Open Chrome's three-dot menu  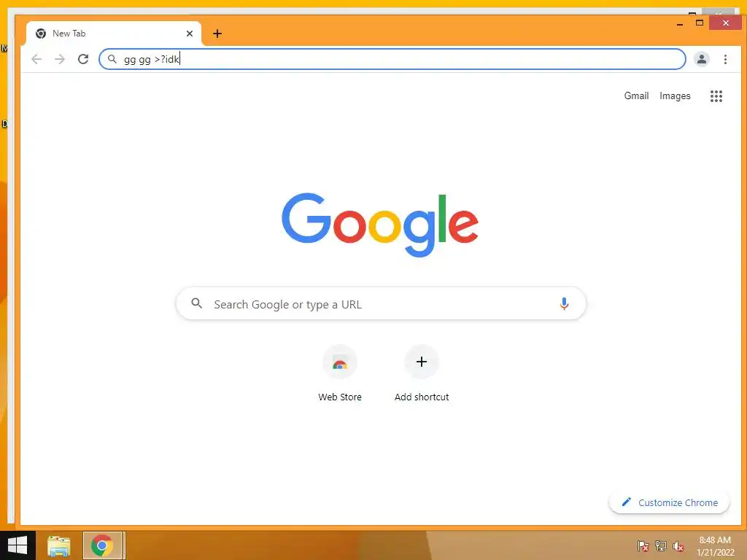point(725,59)
